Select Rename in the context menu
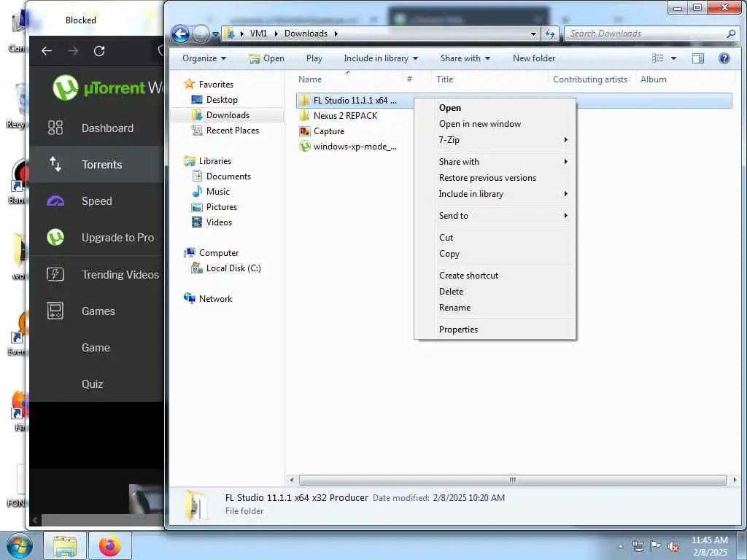The height and width of the screenshot is (560, 747). tap(454, 308)
